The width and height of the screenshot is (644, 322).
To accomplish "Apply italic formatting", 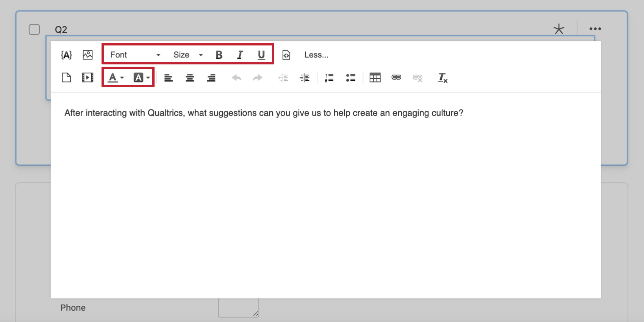I will pos(240,55).
